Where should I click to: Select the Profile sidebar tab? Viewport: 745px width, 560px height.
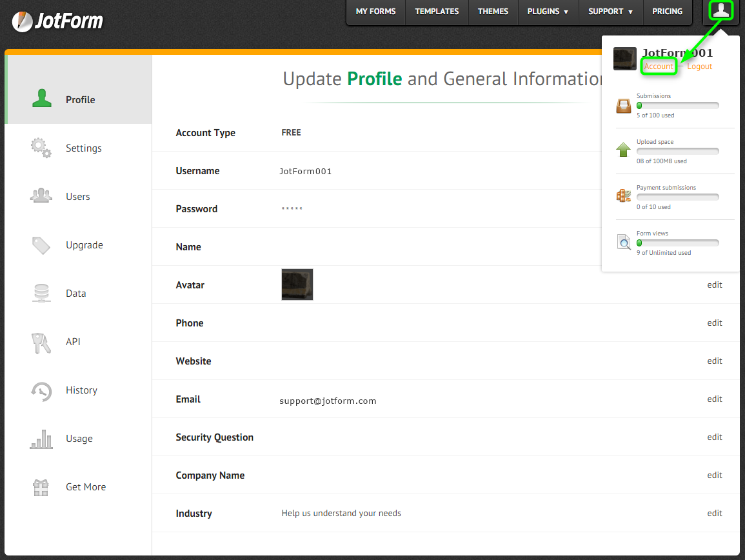click(x=79, y=90)
